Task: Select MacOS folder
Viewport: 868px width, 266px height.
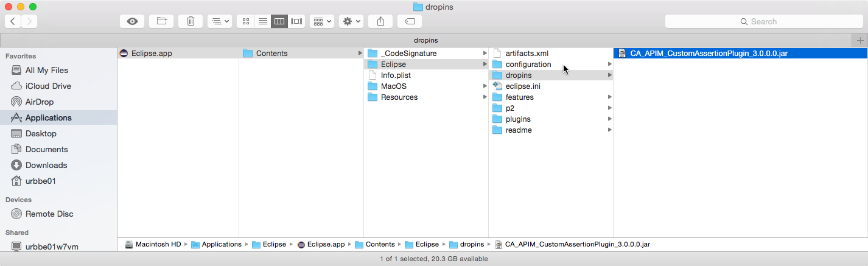Action: 426,86
